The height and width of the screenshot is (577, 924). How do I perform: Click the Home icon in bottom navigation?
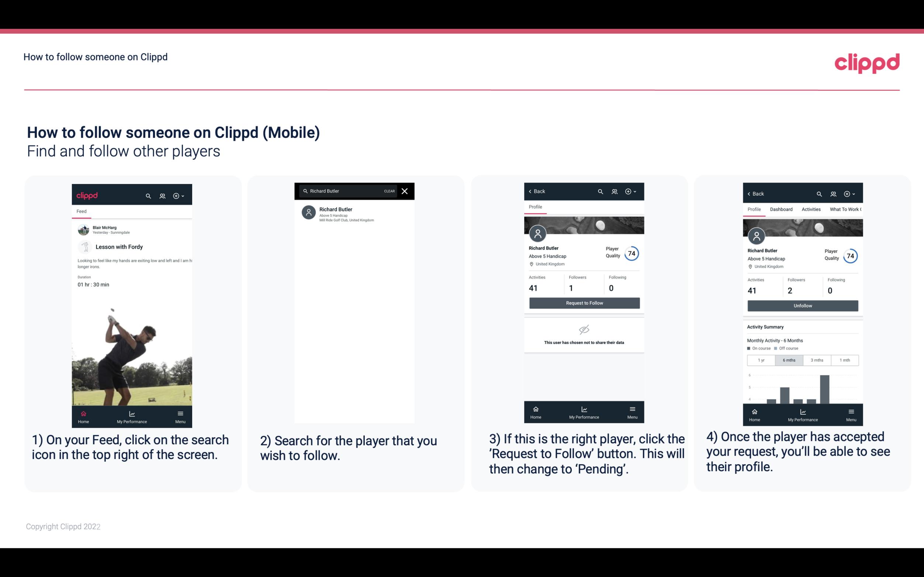point(83,413)
